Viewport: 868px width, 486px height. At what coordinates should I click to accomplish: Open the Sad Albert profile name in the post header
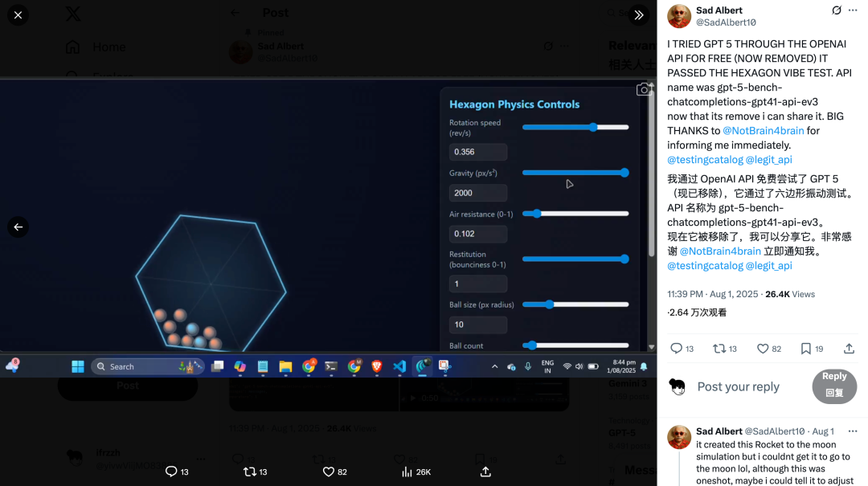719,10
